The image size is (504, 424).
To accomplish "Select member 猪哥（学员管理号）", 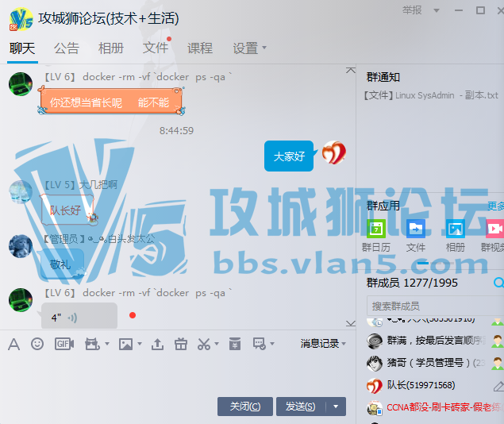I will click(x=435, y=363).
